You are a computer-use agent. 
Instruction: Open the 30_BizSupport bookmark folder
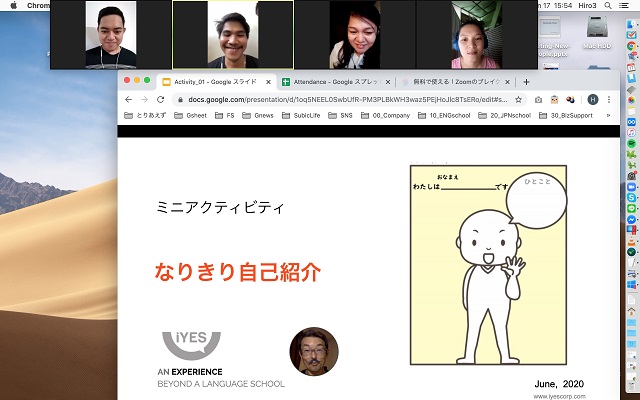566,116
